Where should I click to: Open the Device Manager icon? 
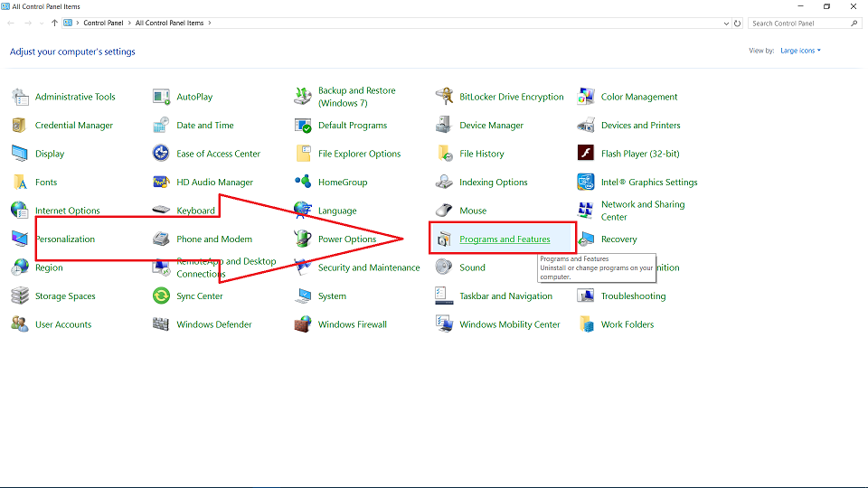click(x=444, y=126)
